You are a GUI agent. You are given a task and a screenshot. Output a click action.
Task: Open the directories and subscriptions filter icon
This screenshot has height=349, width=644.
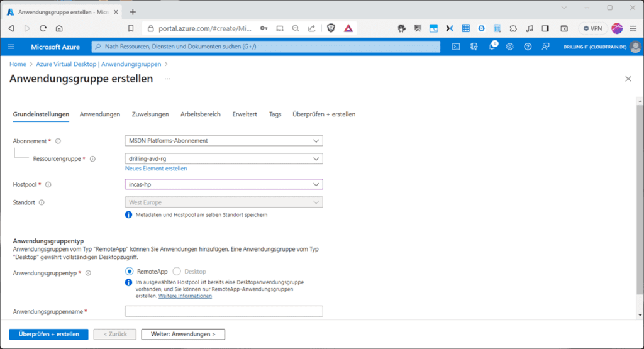point(474,47)
